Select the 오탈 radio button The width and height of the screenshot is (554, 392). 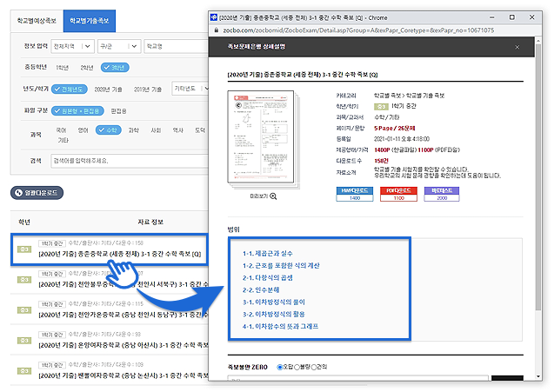[x=280, y=367]
